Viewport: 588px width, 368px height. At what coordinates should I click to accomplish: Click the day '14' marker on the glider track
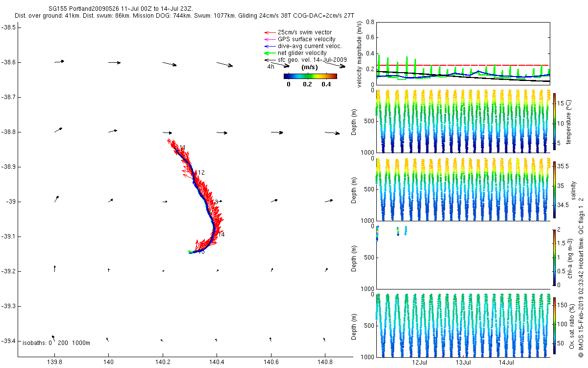pyautogui.click(x=221, y=235)
